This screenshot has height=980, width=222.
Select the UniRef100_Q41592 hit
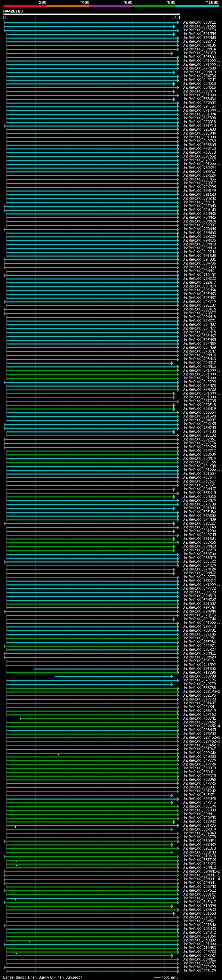pos(199,665)
